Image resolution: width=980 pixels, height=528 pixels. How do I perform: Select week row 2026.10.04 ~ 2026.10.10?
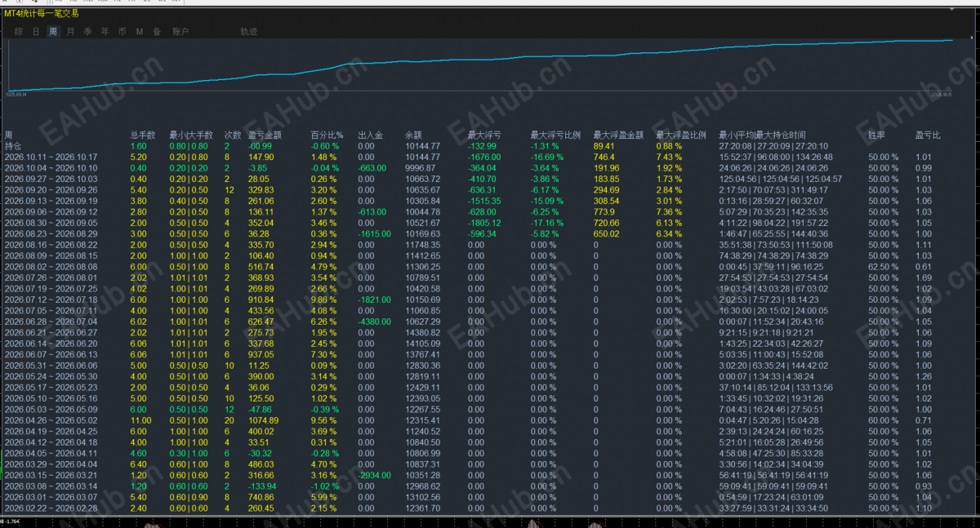click(x=51, y=168)
